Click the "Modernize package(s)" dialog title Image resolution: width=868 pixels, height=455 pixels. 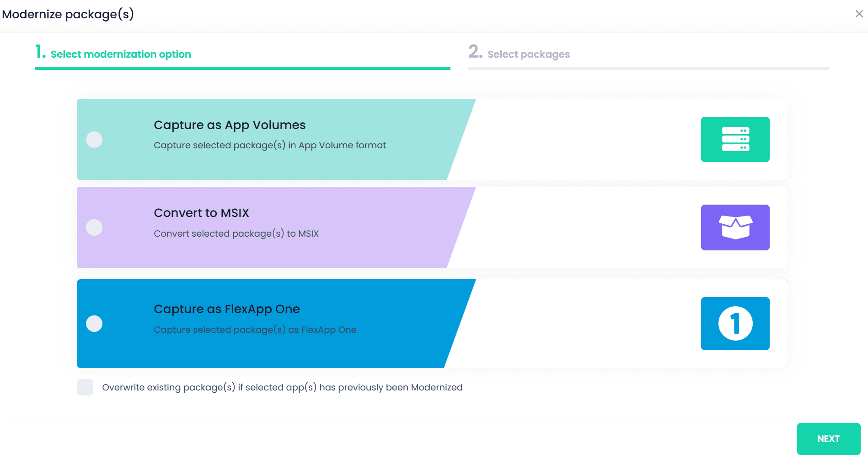pos(68,14)
